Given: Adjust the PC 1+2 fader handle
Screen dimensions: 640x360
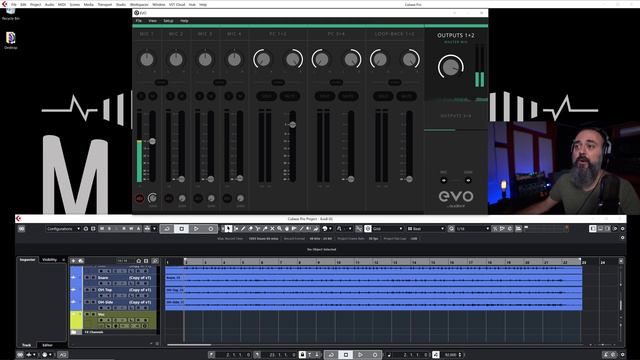Looking at the screenshot, I should click(292, 124).
